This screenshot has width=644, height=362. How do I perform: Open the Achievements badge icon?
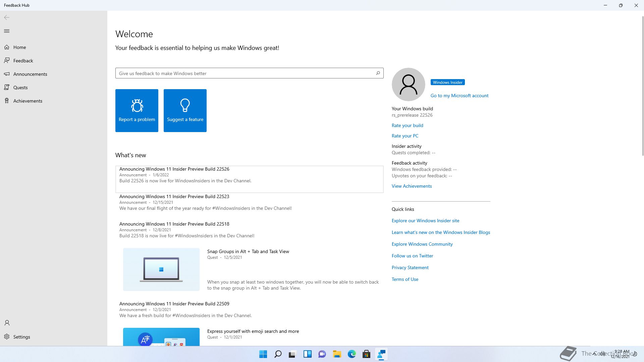pyautogui.click(x=7, y=101)
